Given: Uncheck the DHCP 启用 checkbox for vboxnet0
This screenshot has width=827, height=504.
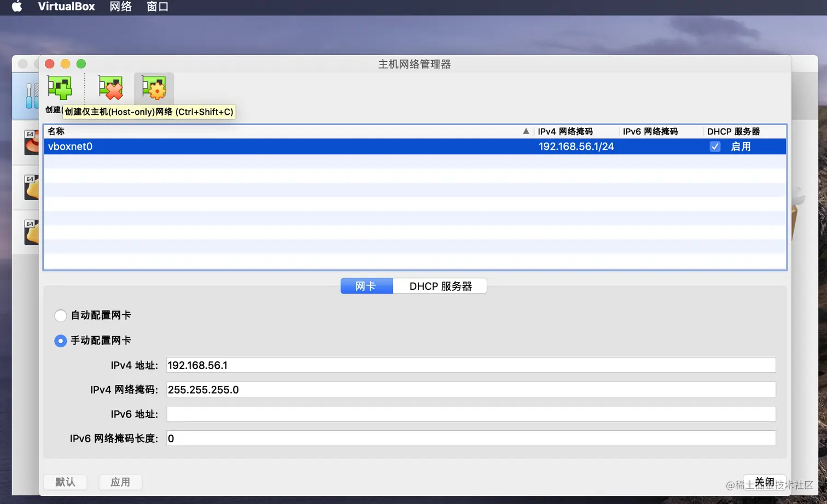Looking at the screenshot, I should (715, 146).
